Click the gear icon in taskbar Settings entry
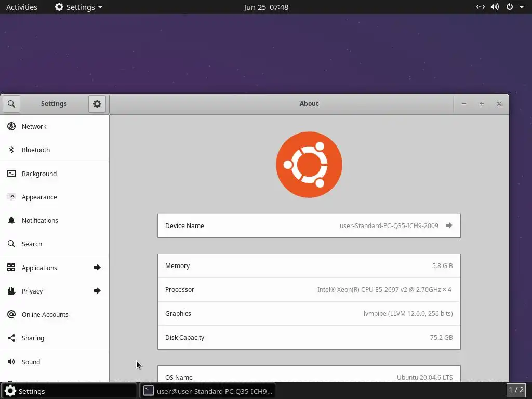The width and height of the screenshot is (532, 399). tap(10, 391)
